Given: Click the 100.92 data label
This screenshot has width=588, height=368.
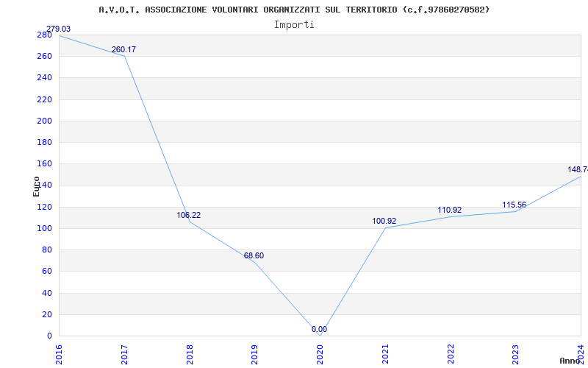Looking at the screenshot, I should tap(384, 222).
